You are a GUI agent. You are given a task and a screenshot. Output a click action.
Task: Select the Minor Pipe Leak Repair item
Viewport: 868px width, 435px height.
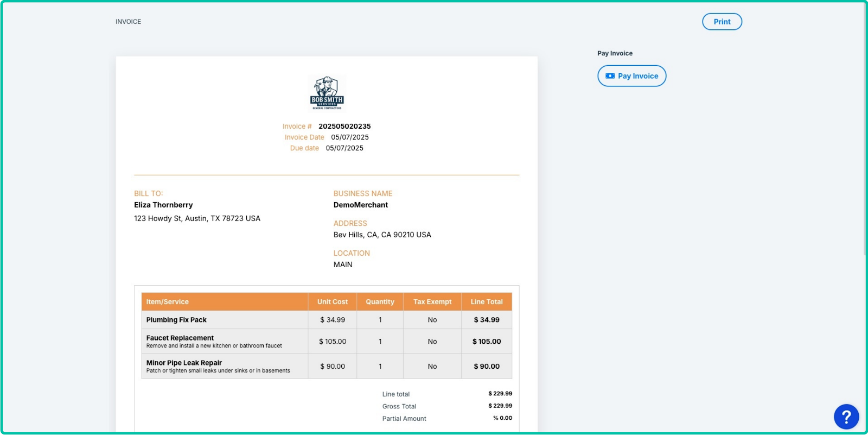184,363
